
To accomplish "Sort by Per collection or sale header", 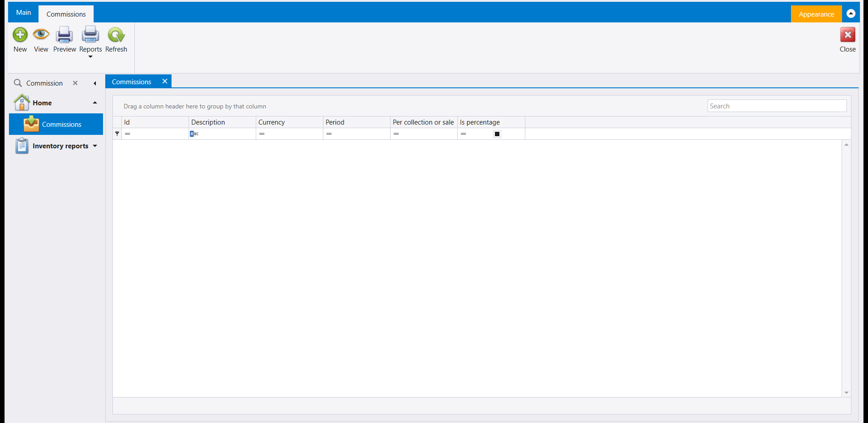I will (424, 122).
